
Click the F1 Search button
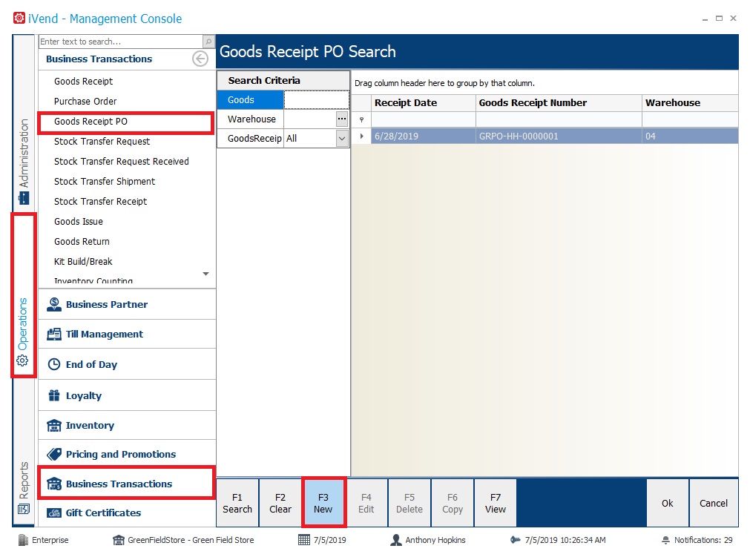tap(237, 503)
